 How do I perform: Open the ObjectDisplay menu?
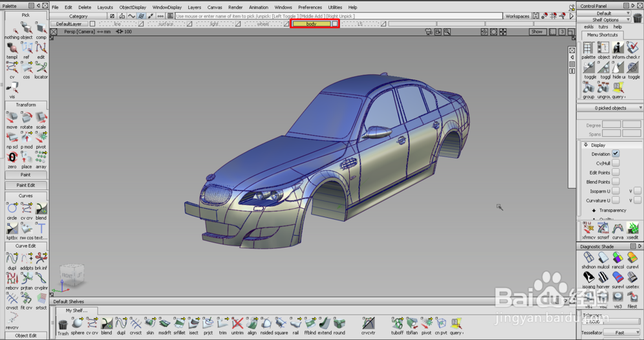coord(133,8)
